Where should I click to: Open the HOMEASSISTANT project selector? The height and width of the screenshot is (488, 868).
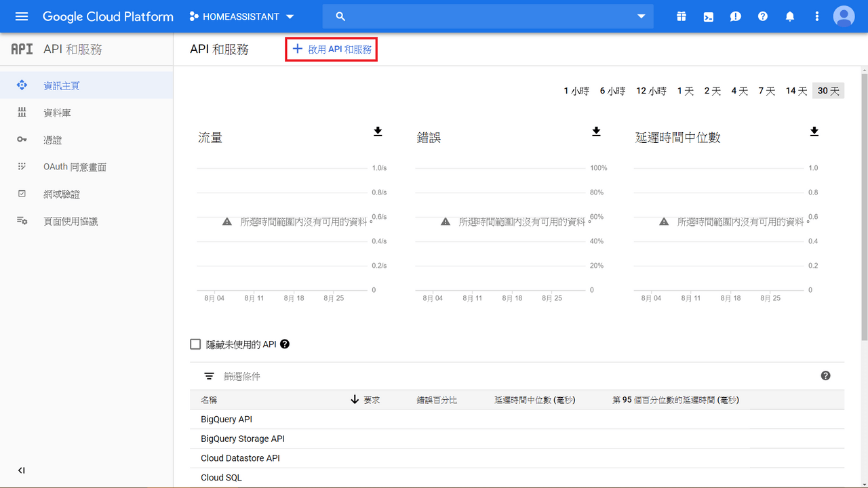[242, 16]
